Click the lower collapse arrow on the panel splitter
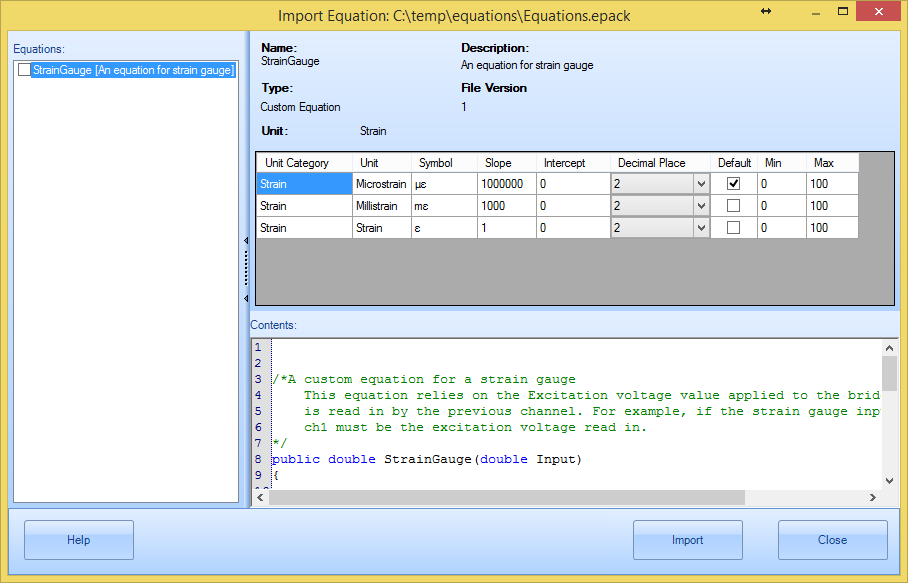The image size is (908, 583). (247, 297)
